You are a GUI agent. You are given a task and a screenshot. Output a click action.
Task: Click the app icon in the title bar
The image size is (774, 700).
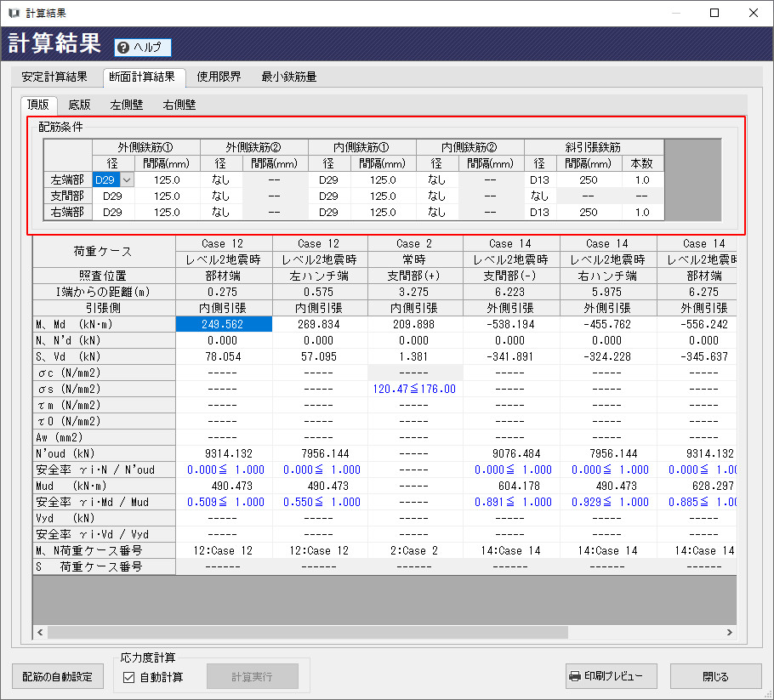(x=14, y=13)
